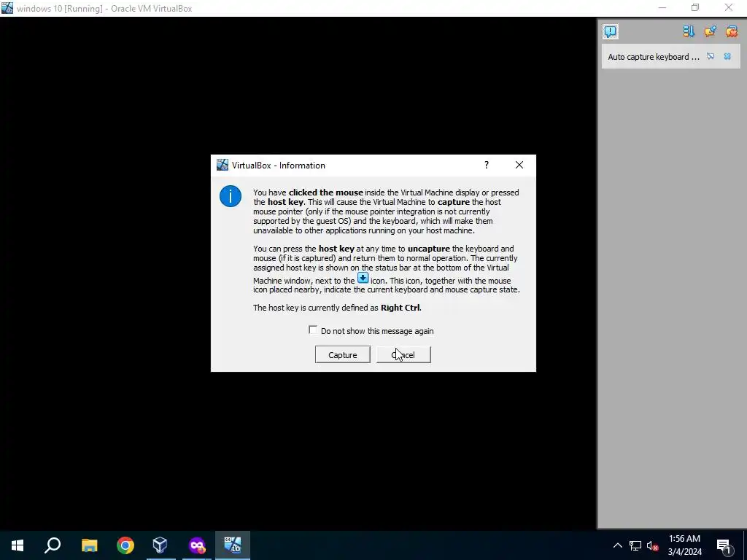
Task: Open the Windows Start menu
Action: [x=18, y=545]
